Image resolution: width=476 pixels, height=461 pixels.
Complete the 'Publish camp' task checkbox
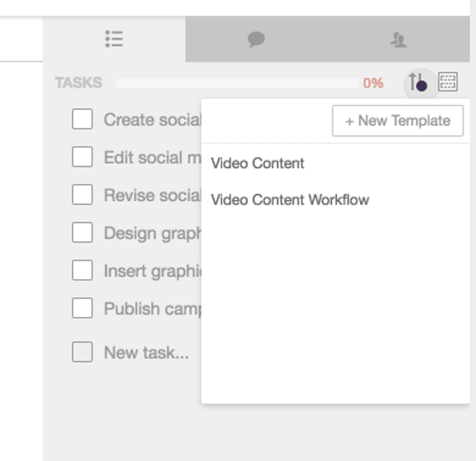tap(82, 308)
